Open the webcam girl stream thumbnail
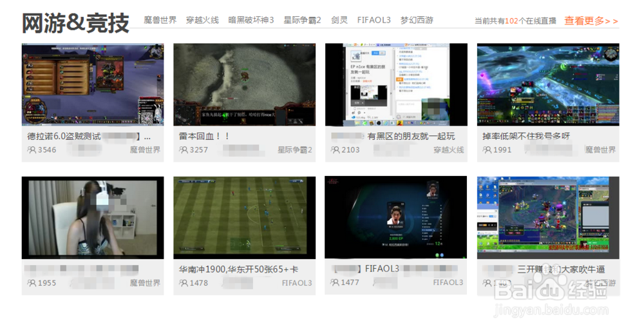644x332 pixels. (93, 218)
